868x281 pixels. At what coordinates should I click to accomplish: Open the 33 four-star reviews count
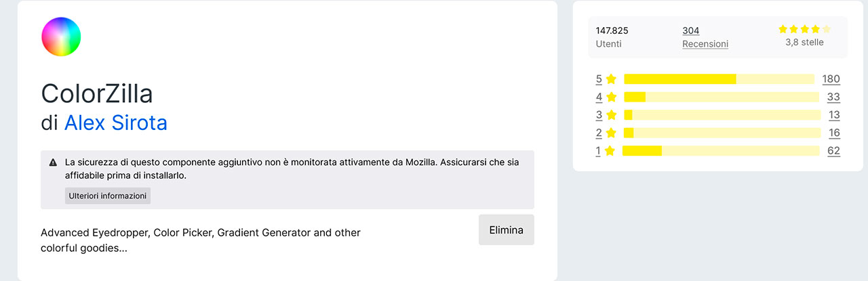coord(833,97)
